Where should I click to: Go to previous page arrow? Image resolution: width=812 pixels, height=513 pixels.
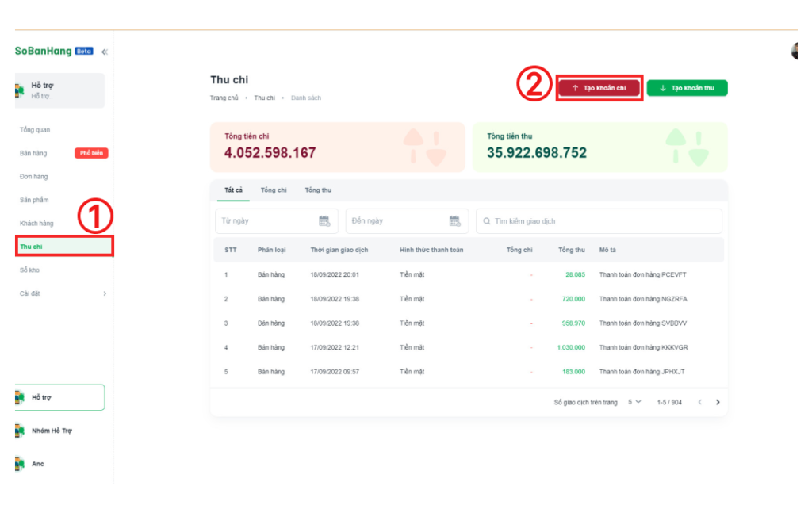pyautogui.click(x=699, y=402)
